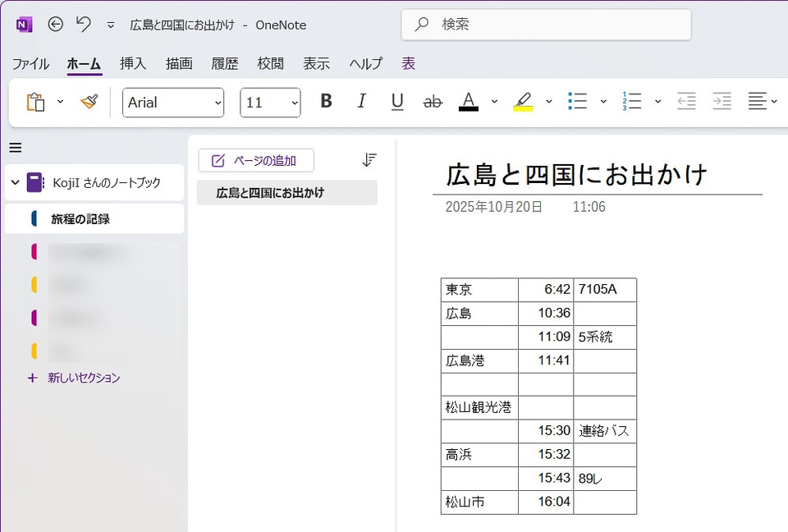Select the 10:36 table cell

coord(546,314)
